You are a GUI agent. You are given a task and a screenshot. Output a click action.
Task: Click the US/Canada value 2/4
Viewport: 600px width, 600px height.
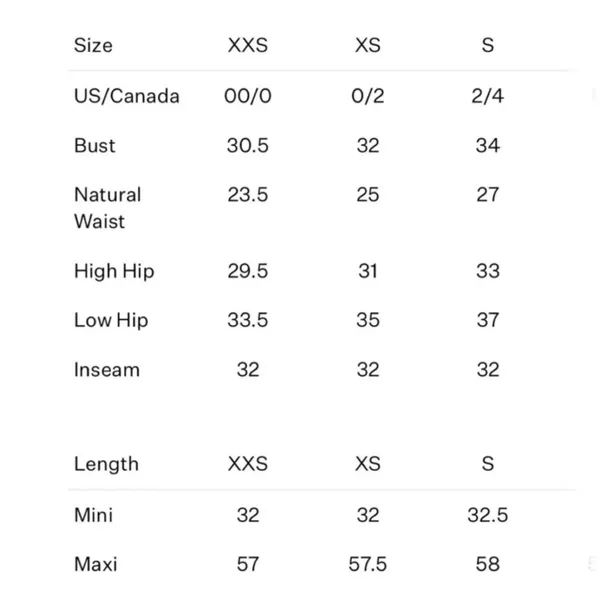(488, 96)
